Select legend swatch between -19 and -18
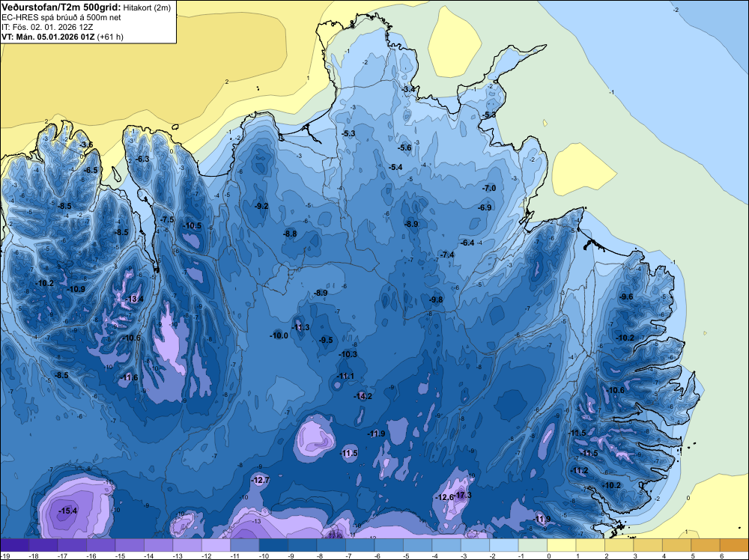 tap(14, 545)
